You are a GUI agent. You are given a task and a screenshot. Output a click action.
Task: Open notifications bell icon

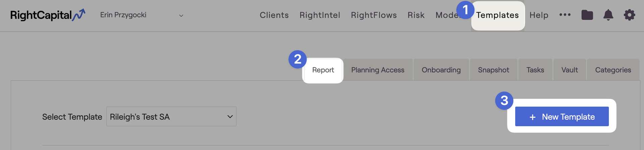(608, 15)
